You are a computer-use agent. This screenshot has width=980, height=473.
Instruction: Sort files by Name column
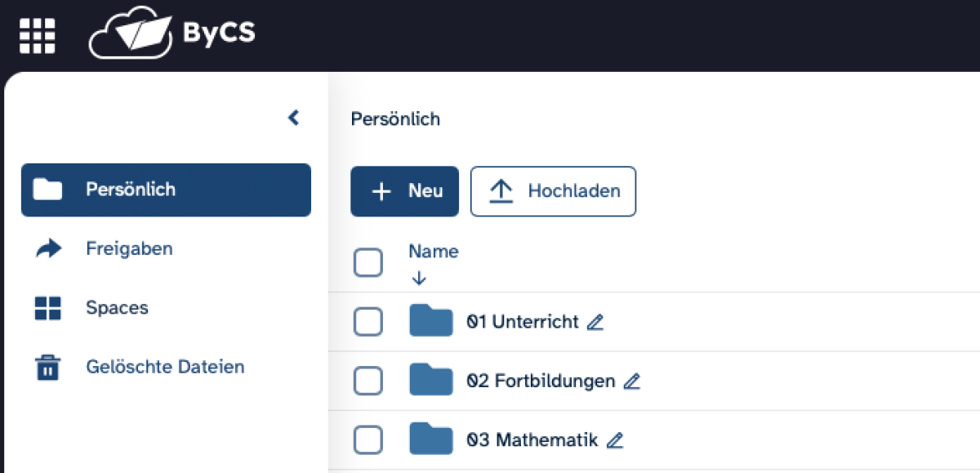pyautogui.click(x=433, y=252)
